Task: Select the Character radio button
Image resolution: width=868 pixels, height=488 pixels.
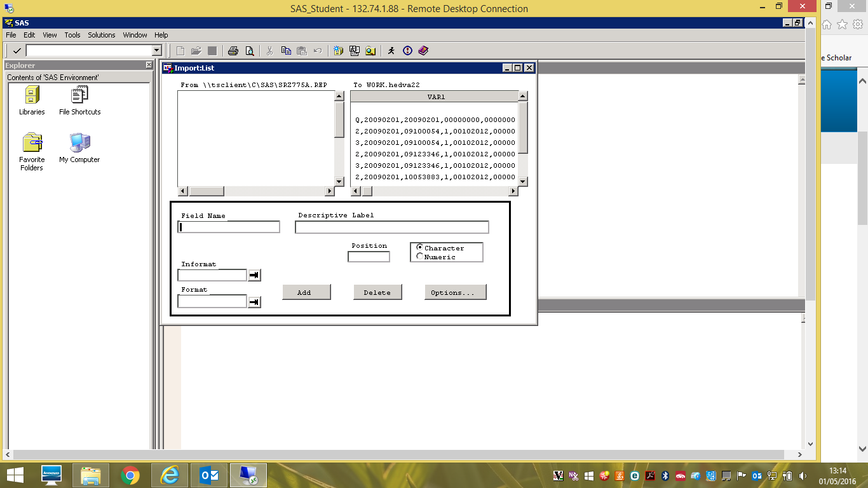Action: 419,248
